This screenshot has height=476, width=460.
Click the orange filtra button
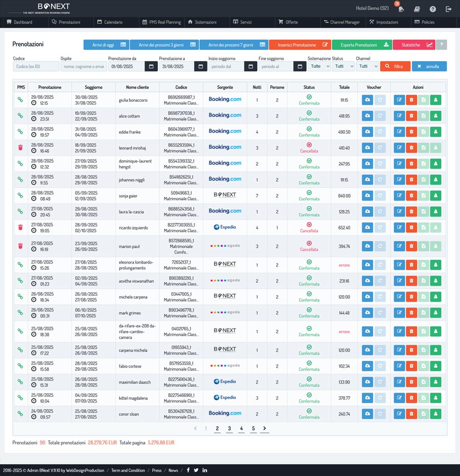395,66
